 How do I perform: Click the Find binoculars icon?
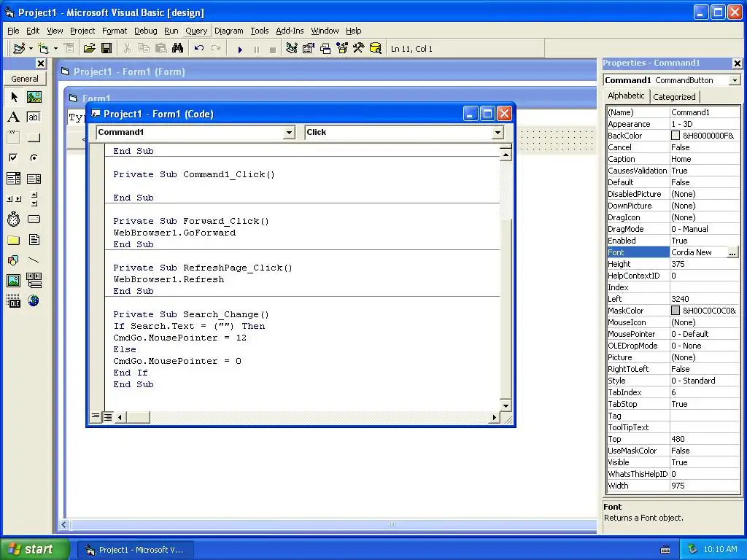click(178, 49)
